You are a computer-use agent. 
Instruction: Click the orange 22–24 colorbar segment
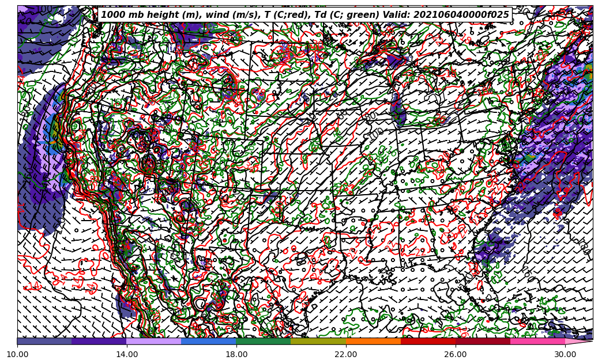373,341
